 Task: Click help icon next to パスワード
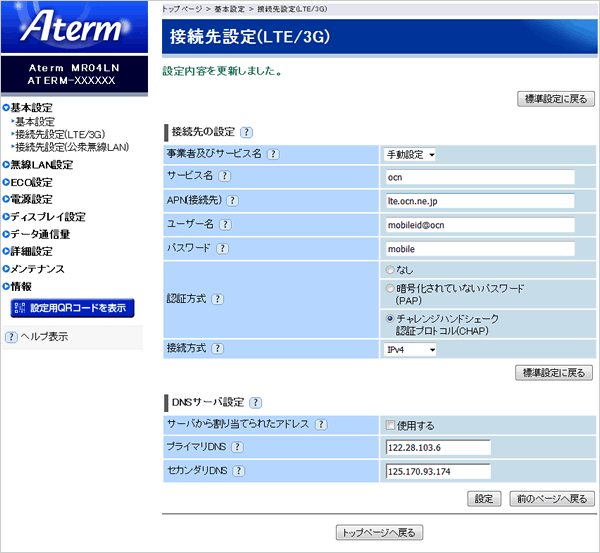point(222,249)
